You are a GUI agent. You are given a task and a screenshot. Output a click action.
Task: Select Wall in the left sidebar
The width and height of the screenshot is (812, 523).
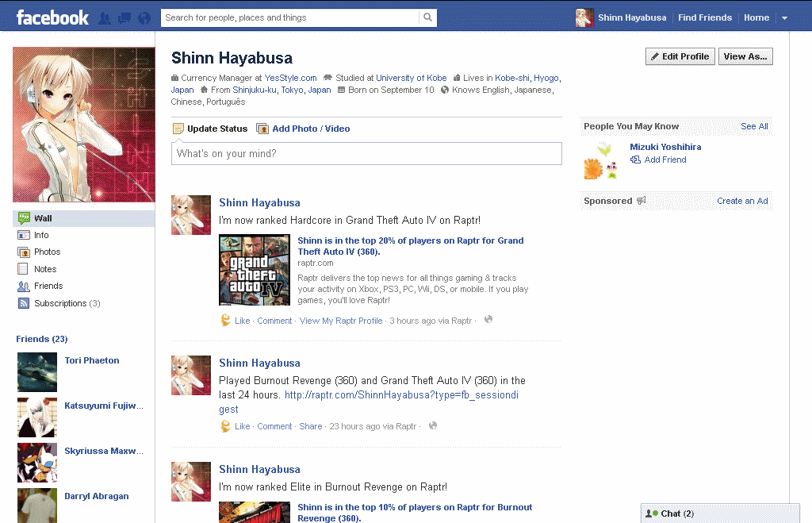pos(84,218)
